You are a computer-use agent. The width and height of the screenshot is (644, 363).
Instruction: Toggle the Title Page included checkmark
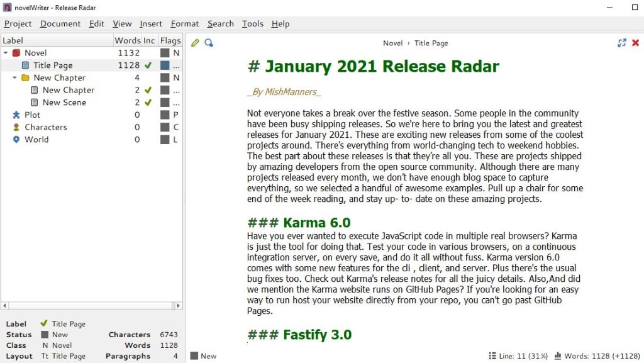coord(148,65)
